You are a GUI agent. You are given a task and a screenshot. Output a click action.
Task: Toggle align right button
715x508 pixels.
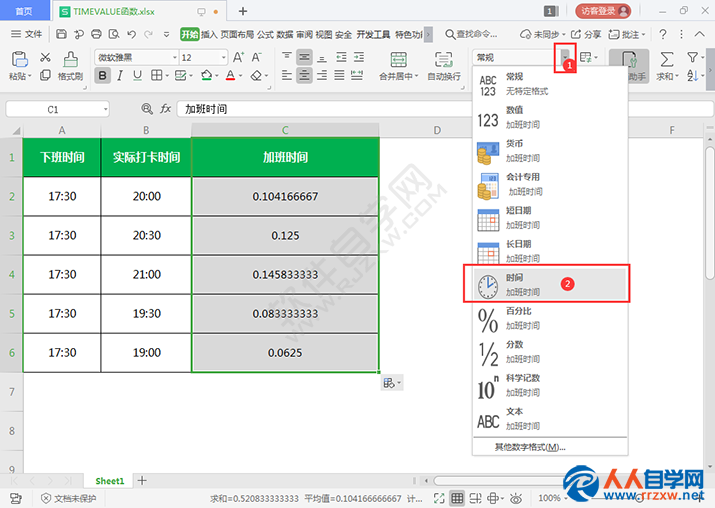pyautogui.click(x=322, y=75)
